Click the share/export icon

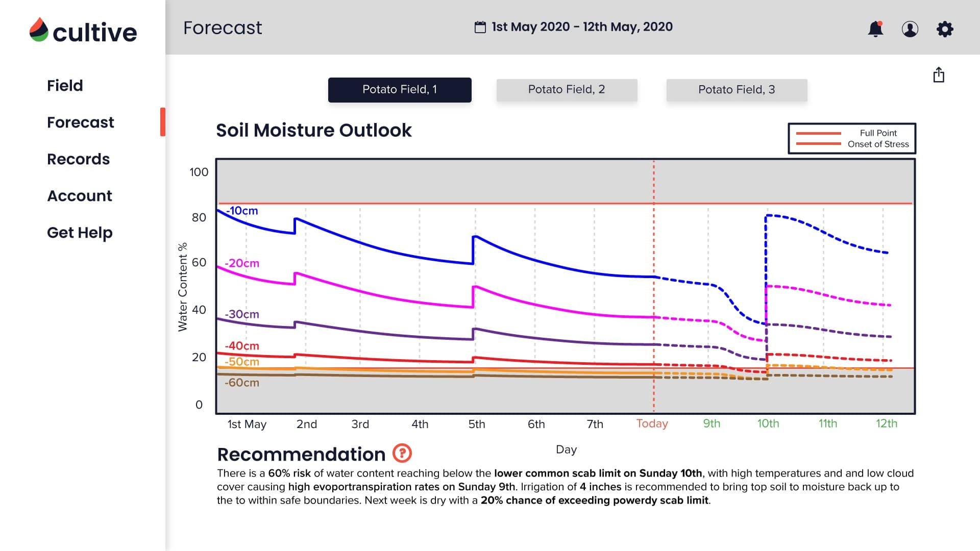938,75
